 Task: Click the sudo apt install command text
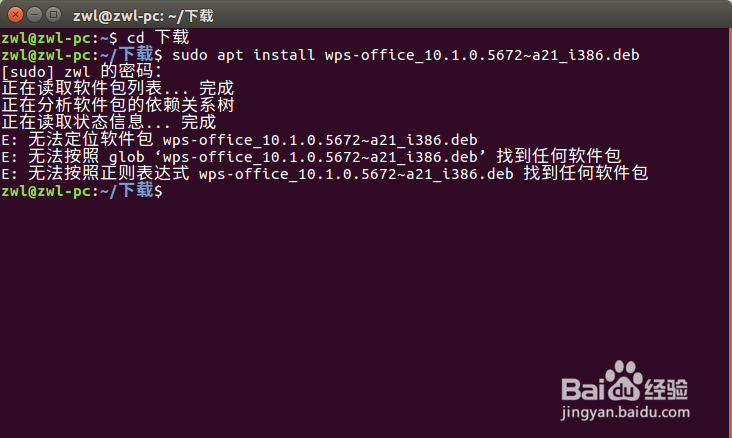click(406, 55)
